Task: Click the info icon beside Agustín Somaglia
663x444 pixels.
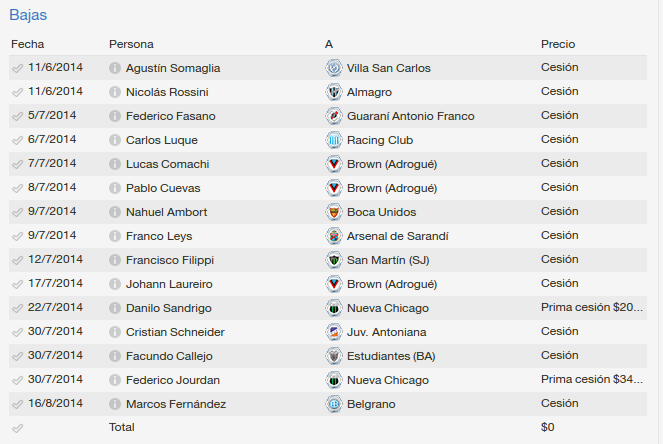Action: coord(115,68)
